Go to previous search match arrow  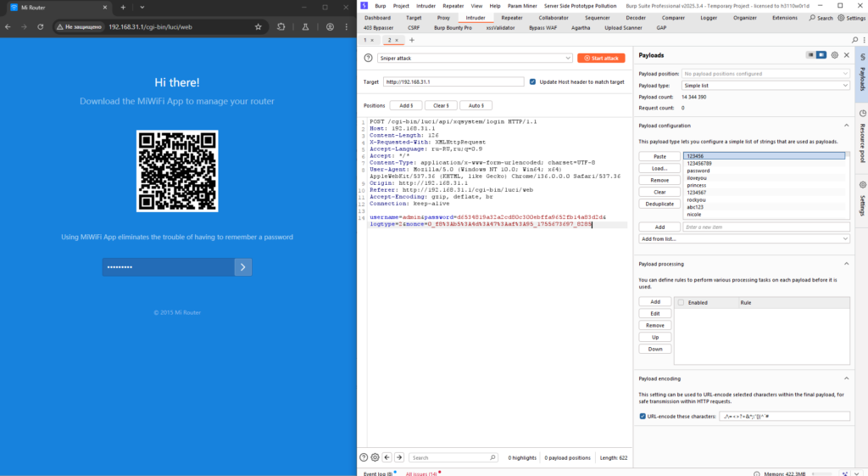(x=387, y=457)
